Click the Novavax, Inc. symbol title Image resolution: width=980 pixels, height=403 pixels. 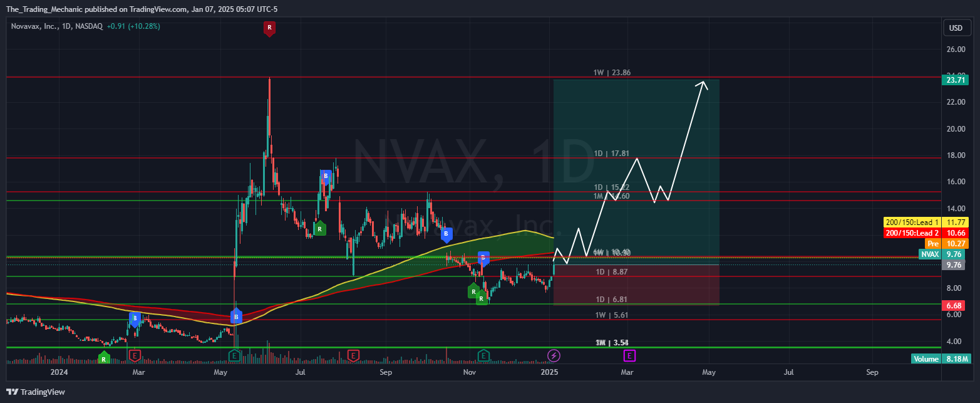[35, 26]
